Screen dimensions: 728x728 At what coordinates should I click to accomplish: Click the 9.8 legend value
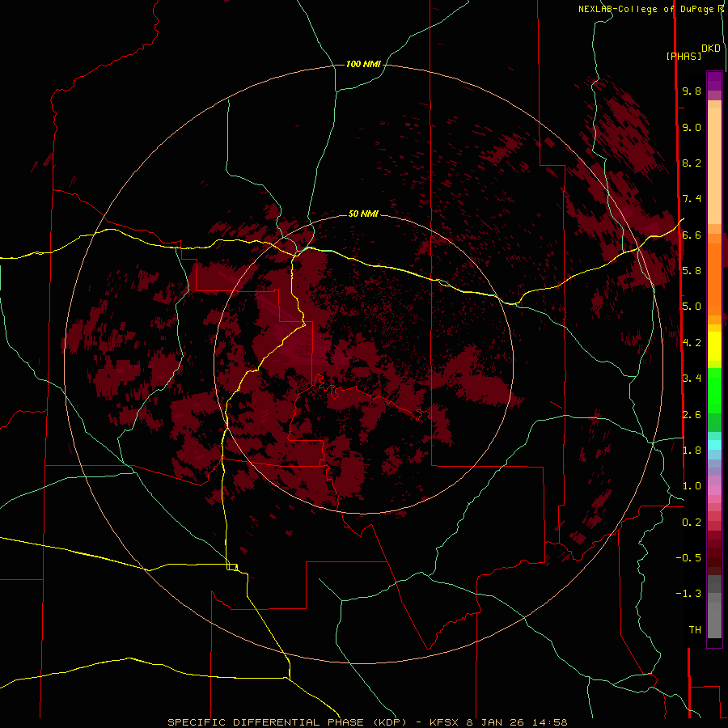tap(692, 91)
